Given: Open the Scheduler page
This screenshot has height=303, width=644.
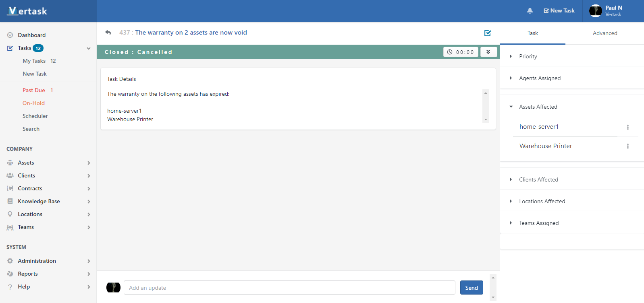Looking at the screenshot, I should (x=35, y=116).
